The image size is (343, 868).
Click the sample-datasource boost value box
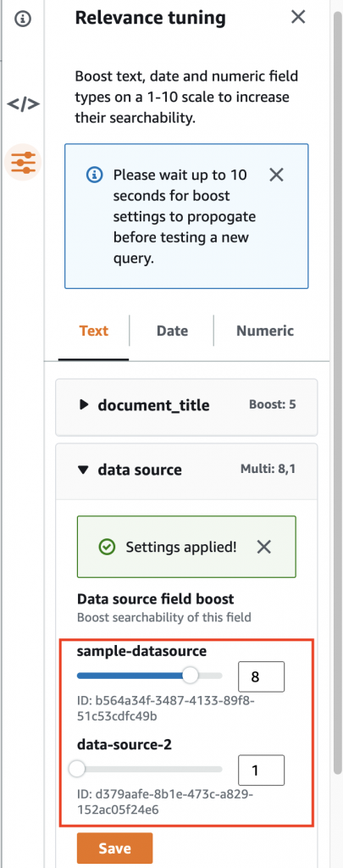click(x=261, y=676)
